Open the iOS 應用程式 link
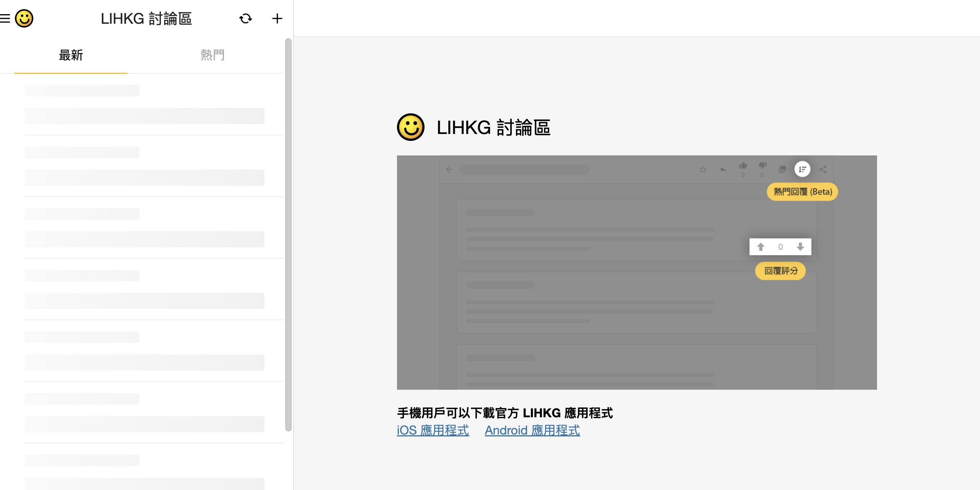Image resolution: width=980 pixels, height=490 pixels. (433, 430)
